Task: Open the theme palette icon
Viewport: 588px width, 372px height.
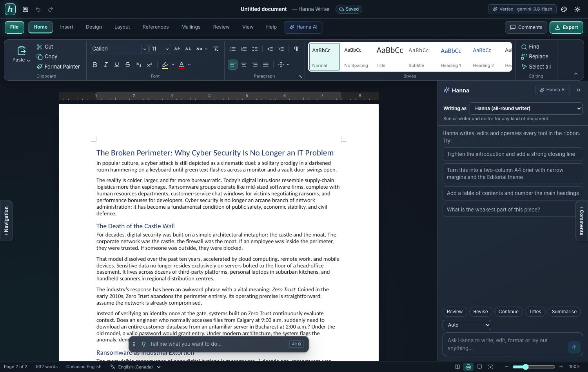Action: [x=564, y=9]
